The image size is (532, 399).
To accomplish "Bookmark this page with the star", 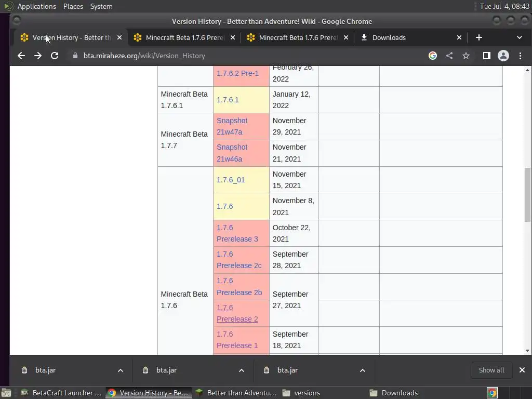I will pyautogui.click(x=466, y=56).
